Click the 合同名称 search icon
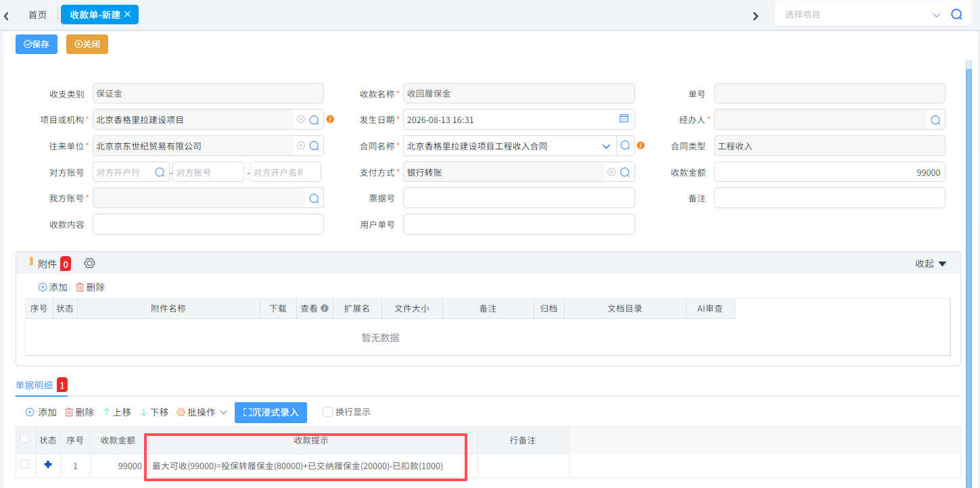The width and height of the screenshot is (980, 488). [625, 145]
